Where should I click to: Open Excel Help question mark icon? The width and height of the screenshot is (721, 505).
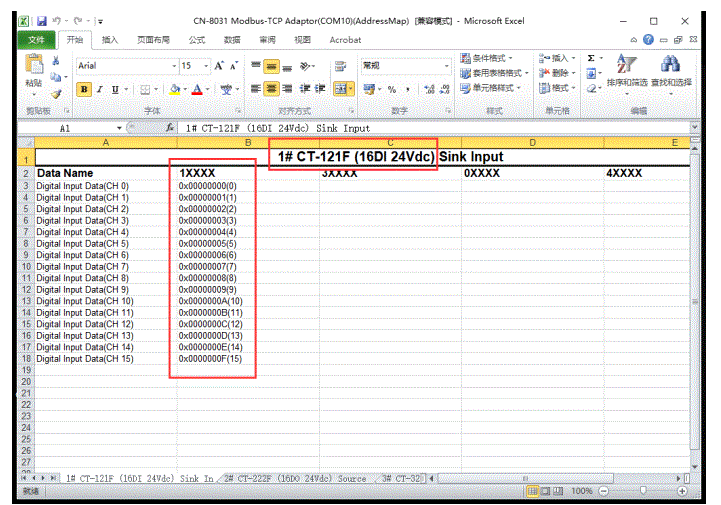click(x=648, y=40)
